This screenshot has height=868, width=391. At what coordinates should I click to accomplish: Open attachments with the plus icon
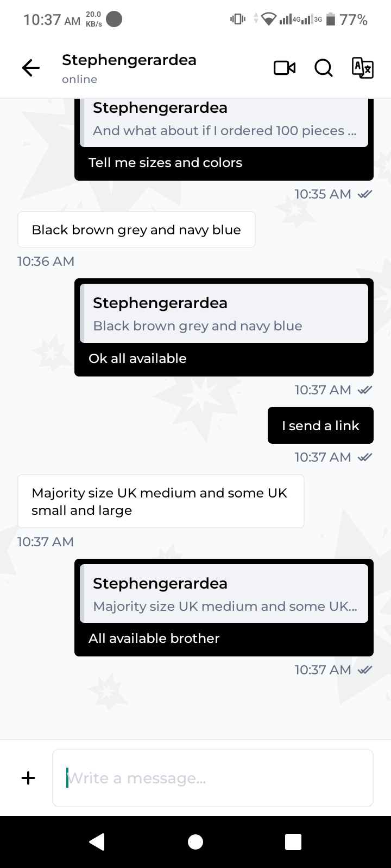[28, 778]
